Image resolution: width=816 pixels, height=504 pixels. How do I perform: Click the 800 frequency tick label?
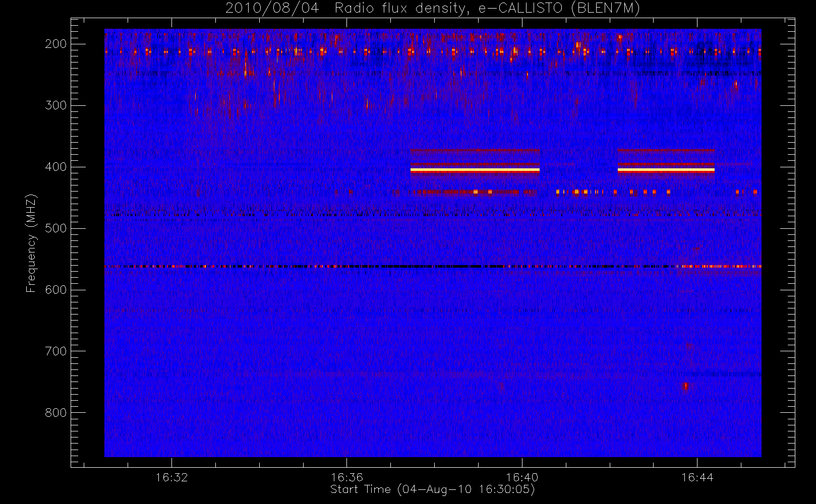click(x=56, y=413)
